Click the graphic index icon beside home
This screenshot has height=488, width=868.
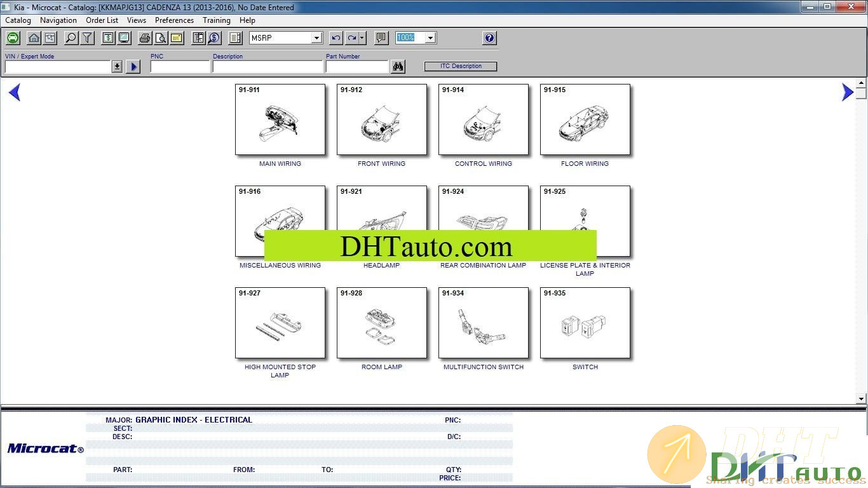50,38
